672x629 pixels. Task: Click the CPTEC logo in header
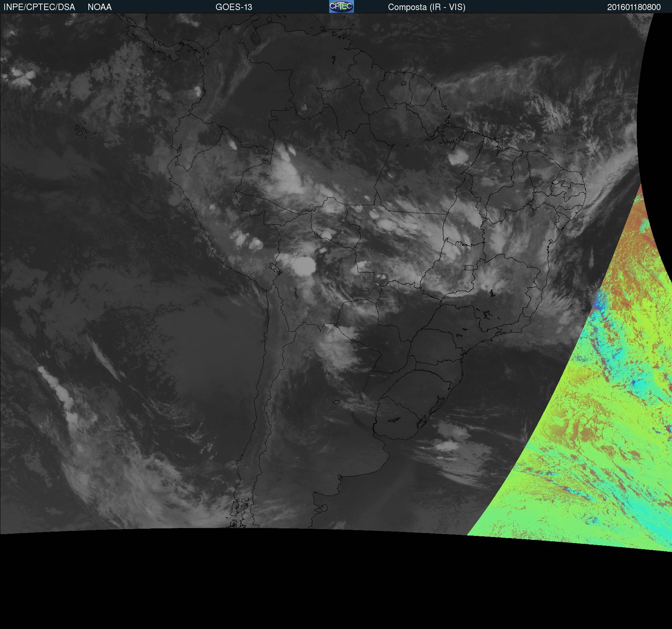[341, 6]
